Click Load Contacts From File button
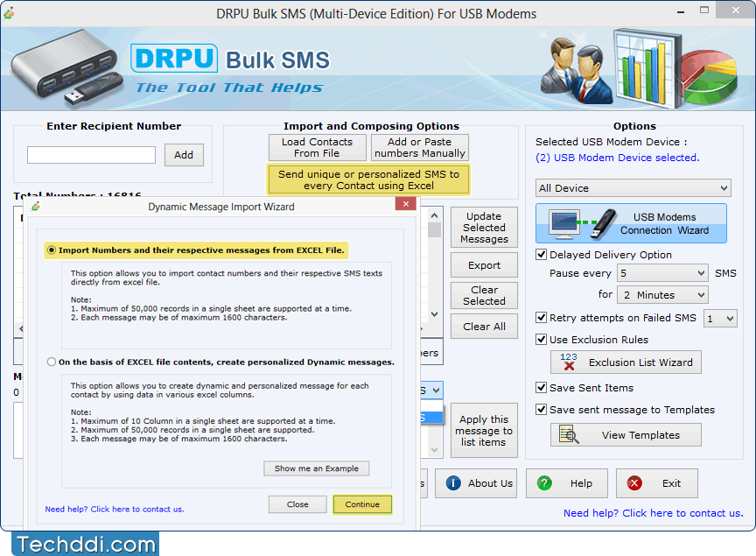 pos(318,148)
